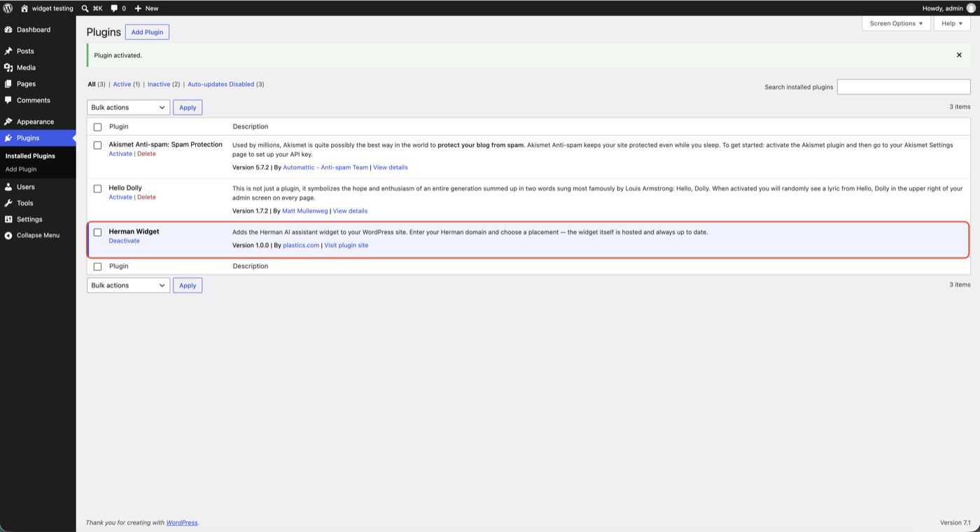980x532 pixels.
Task: Activate the Akismet Anti-spam plugin
Action: pyautogui.click(x=120, y=154)
